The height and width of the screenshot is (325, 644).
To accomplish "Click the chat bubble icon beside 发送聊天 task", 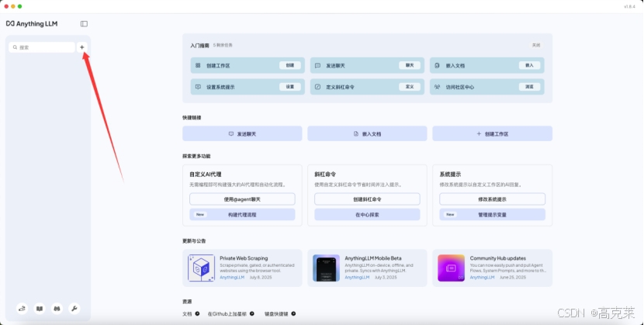I will [317, 65].
